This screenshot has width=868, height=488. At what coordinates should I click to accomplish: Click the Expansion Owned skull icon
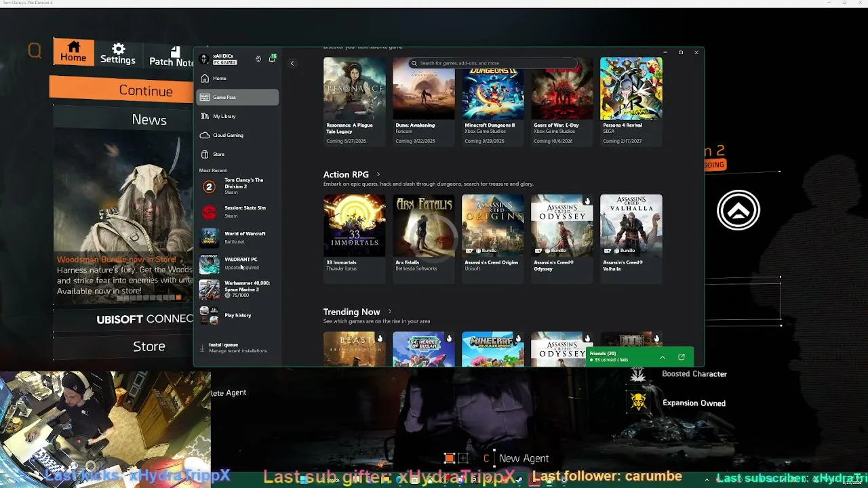(638, 403)
